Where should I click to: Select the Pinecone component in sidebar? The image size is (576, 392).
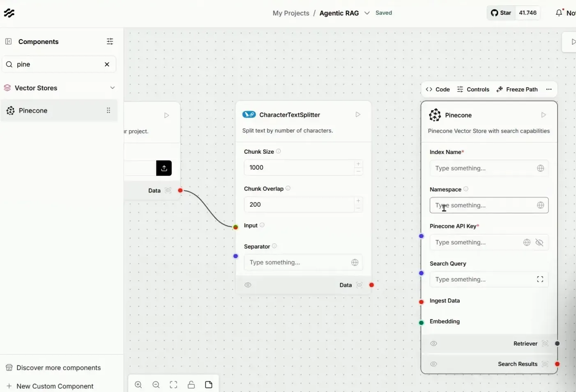59,111
